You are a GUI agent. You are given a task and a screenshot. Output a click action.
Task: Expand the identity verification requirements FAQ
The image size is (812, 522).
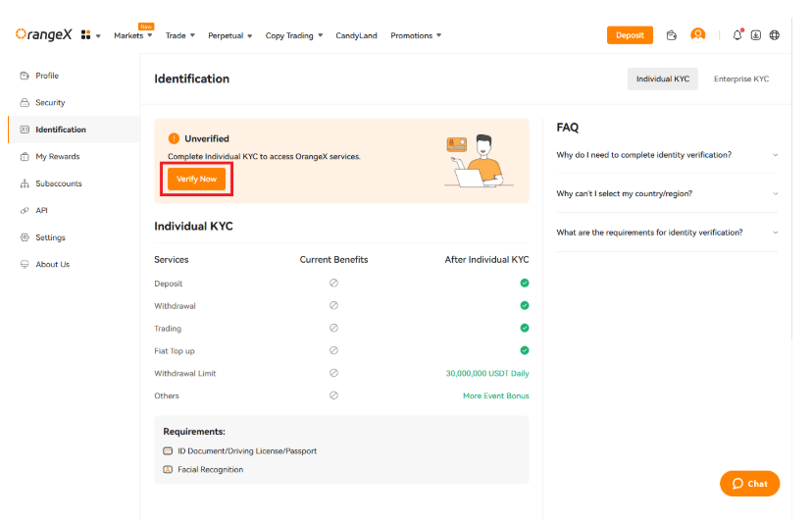666,233
